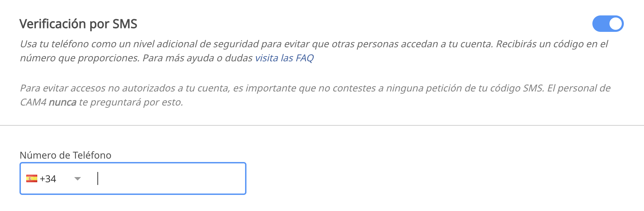The width and height of the screenshot is (644, 211).
Task: Click the word 'FAQ' in the help link
Action: pos(305,58)
